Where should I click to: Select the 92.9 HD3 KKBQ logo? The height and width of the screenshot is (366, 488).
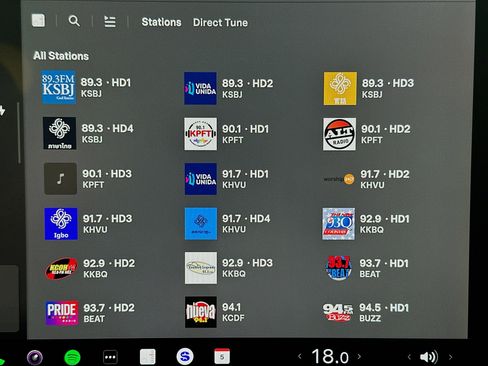pos(201,268)
